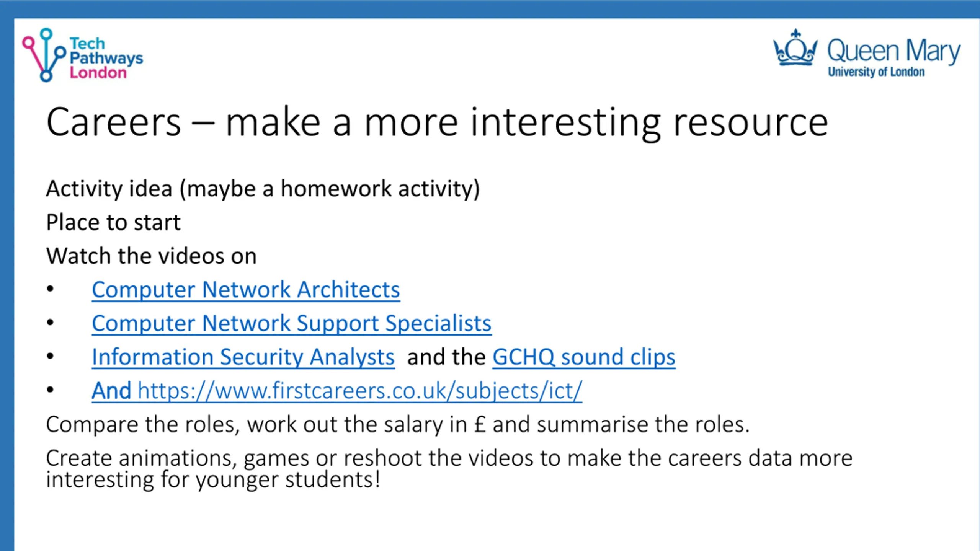
Task: Click the Queen Mary wordmark
Action: point(894,52)
